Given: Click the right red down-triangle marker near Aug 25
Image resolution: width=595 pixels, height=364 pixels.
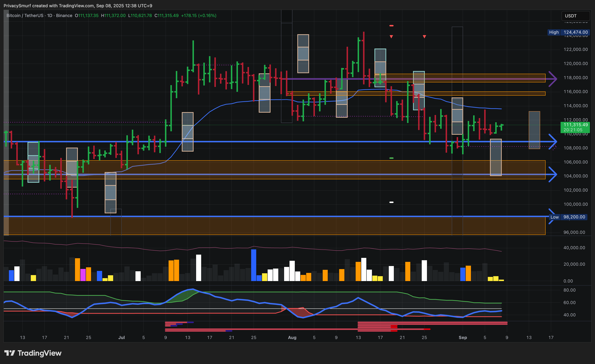Looking at the screenshot, I should pyautogui.click(x=424, y=37).
